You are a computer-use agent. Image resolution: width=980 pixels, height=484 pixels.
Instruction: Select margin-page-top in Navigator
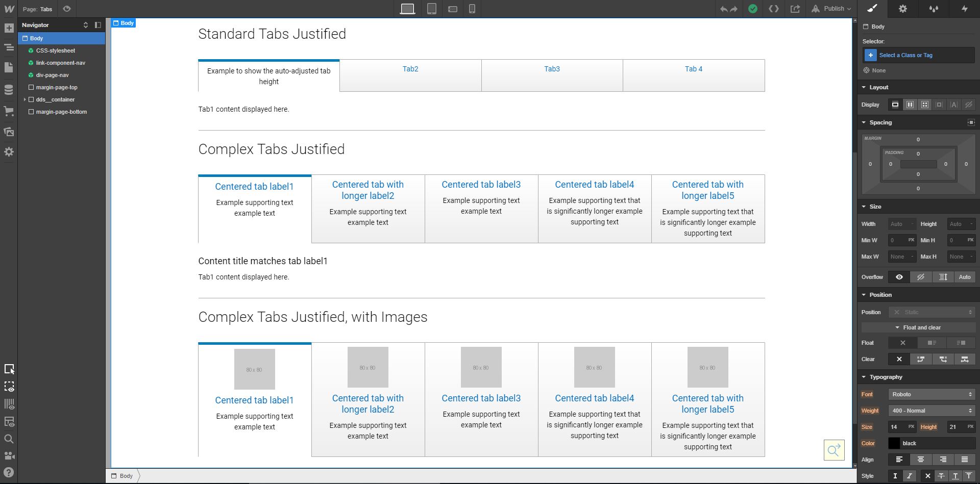[57, 87]
